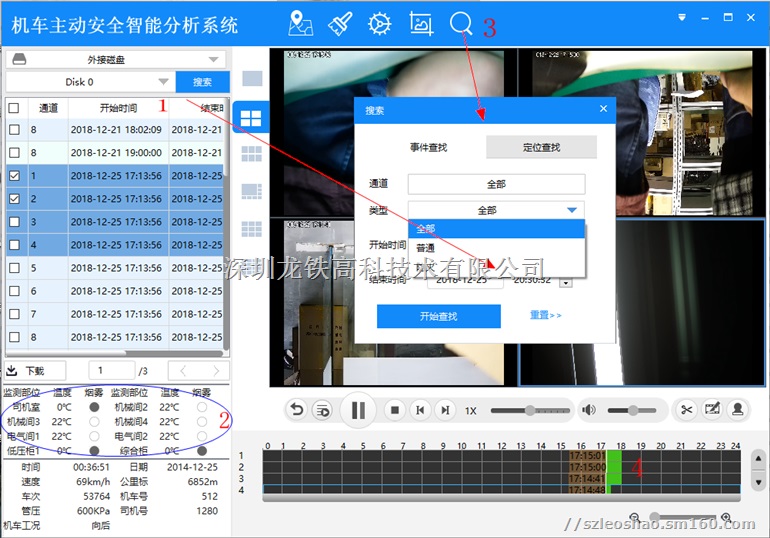
Task: Check the channel 5 recording checkbox
Action: (14, 268)
